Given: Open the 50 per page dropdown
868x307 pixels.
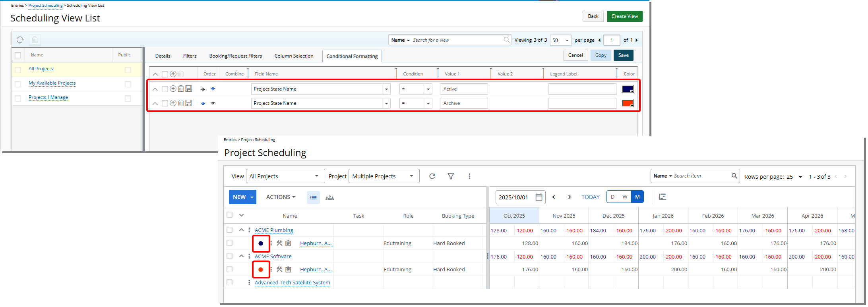Looking at the screenshot, I should coord(561,40).
